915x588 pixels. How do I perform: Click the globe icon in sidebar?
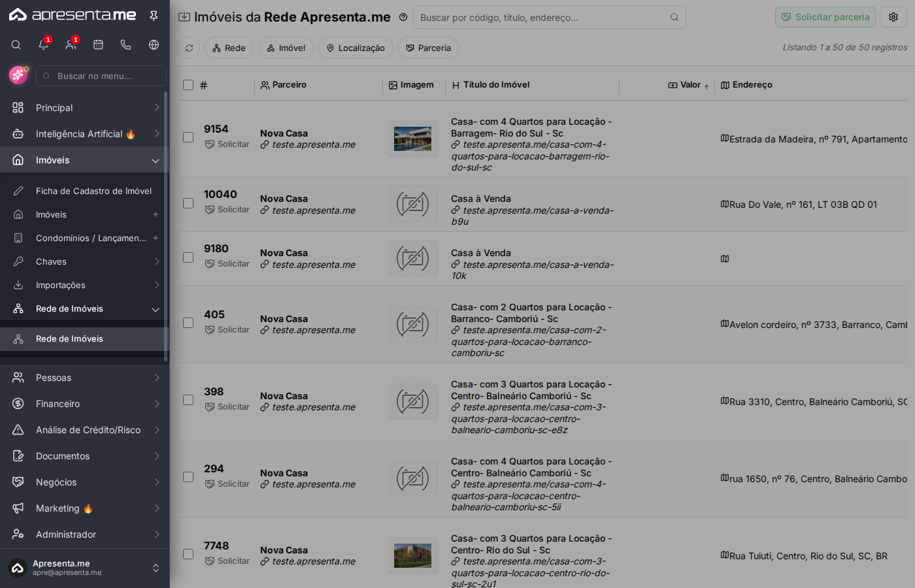click(x=154, y=45)
